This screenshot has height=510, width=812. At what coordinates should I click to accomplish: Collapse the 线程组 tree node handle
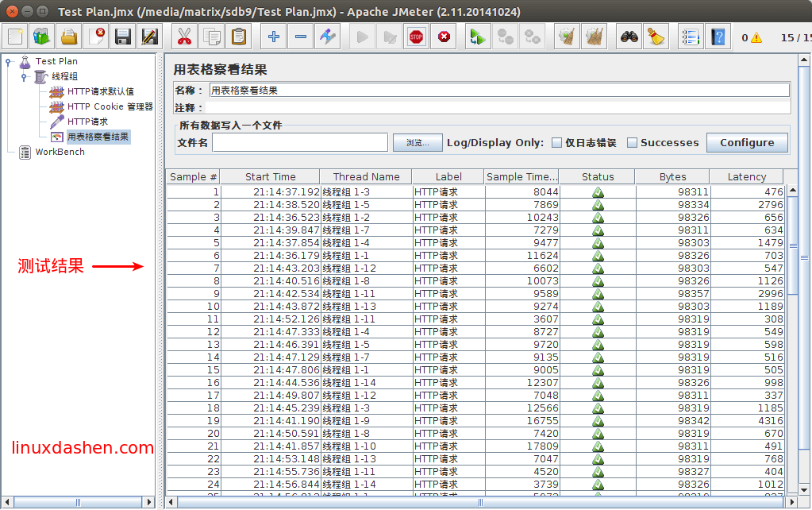24,76
